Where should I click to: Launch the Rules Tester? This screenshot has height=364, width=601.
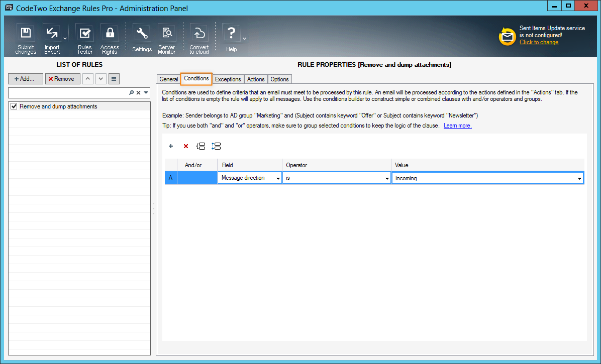(85, 39)
